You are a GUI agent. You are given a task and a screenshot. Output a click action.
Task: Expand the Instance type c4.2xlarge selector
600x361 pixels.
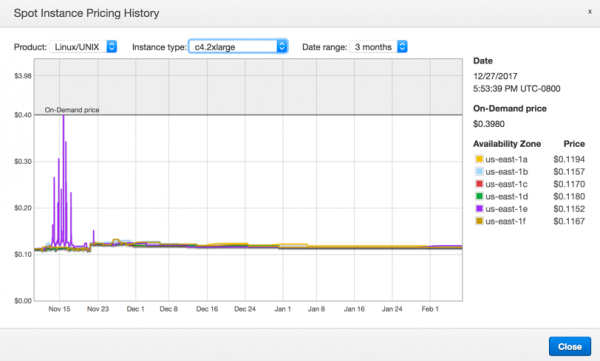coord(238,47)
